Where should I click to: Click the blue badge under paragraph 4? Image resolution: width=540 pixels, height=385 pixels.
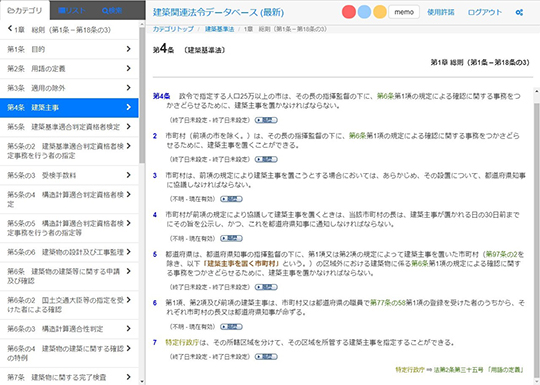(231, 238)
